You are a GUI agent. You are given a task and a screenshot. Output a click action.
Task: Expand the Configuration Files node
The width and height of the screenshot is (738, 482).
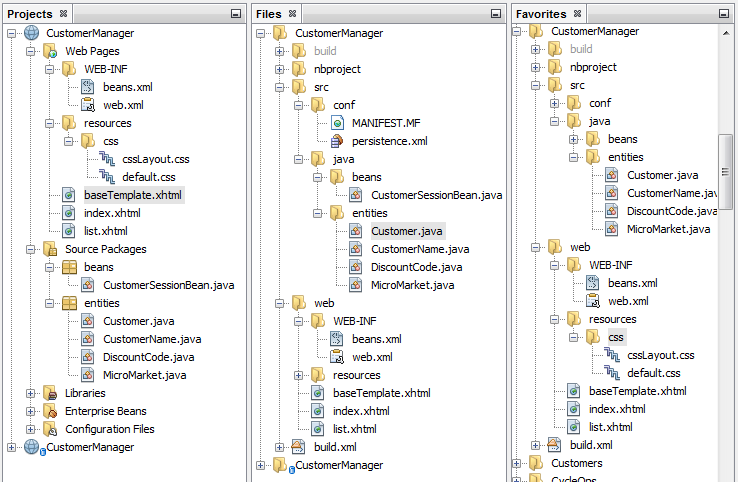click(x=31, y=429)
